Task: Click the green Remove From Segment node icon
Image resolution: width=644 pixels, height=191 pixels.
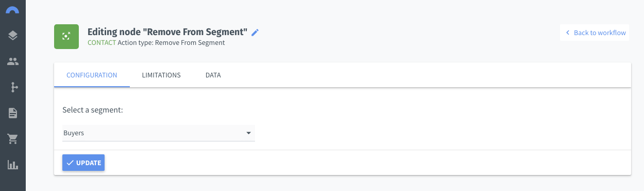Action: tap(66, 37)
